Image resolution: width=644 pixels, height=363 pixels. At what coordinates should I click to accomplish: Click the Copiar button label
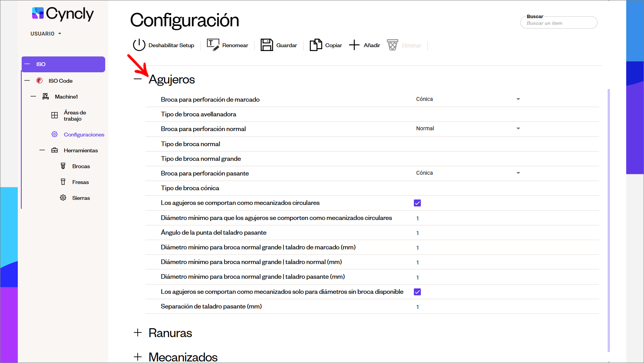pyautogui.click(x=333, y=45)
